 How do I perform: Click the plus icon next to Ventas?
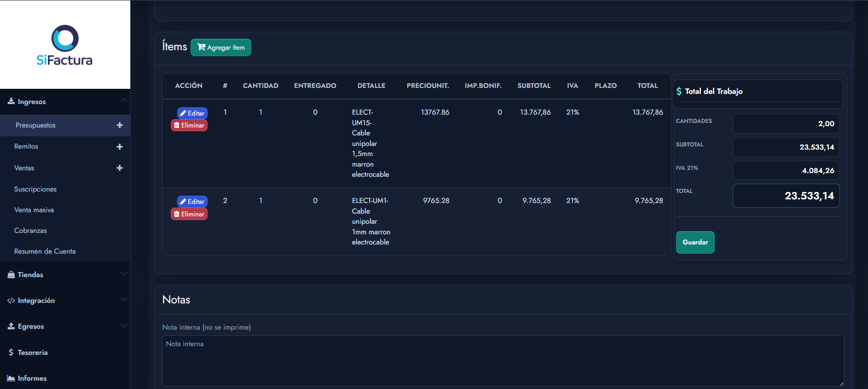pos(120,168)
